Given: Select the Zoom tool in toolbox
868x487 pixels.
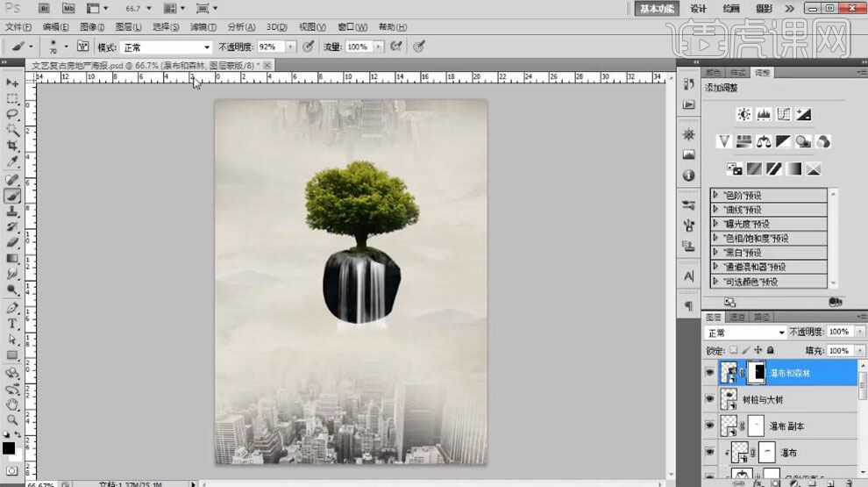Looking at the screenshot, I should coord(12,420).
